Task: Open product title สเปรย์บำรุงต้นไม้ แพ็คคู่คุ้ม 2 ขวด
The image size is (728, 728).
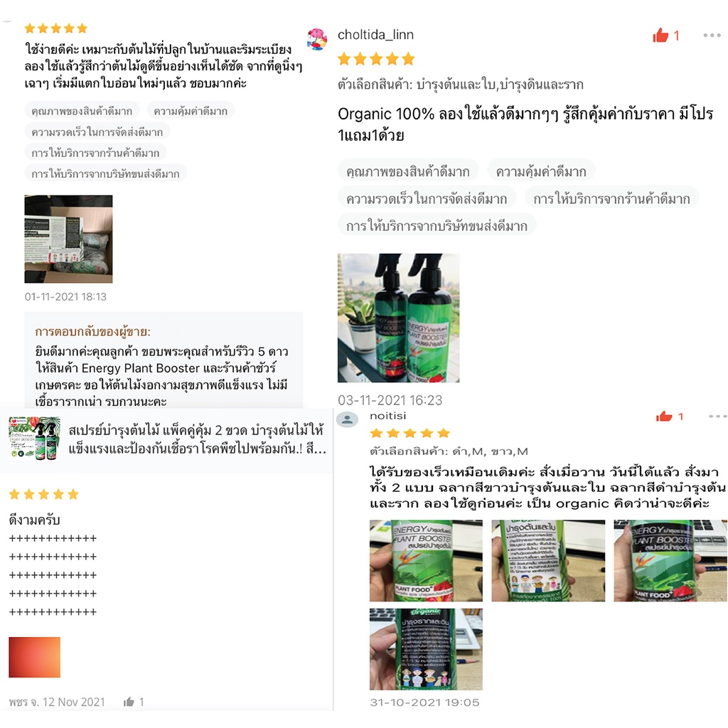Action: 198,439
